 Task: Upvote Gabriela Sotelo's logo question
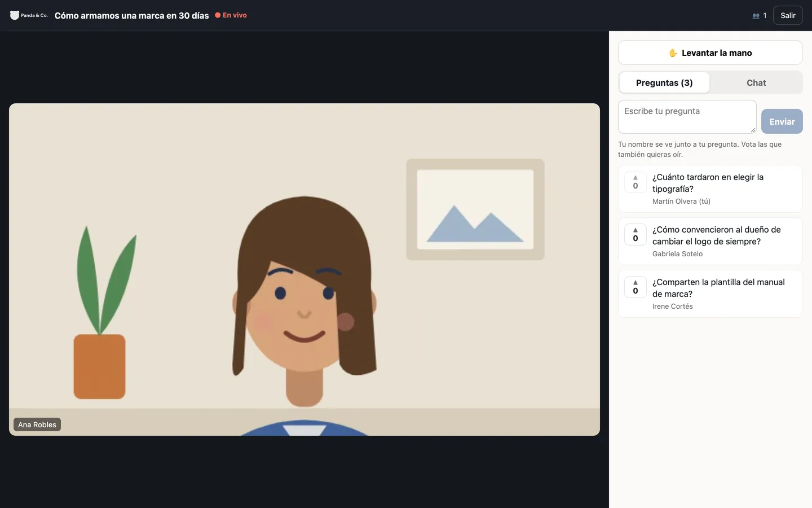pyautogui.click(x=636, y=235)
